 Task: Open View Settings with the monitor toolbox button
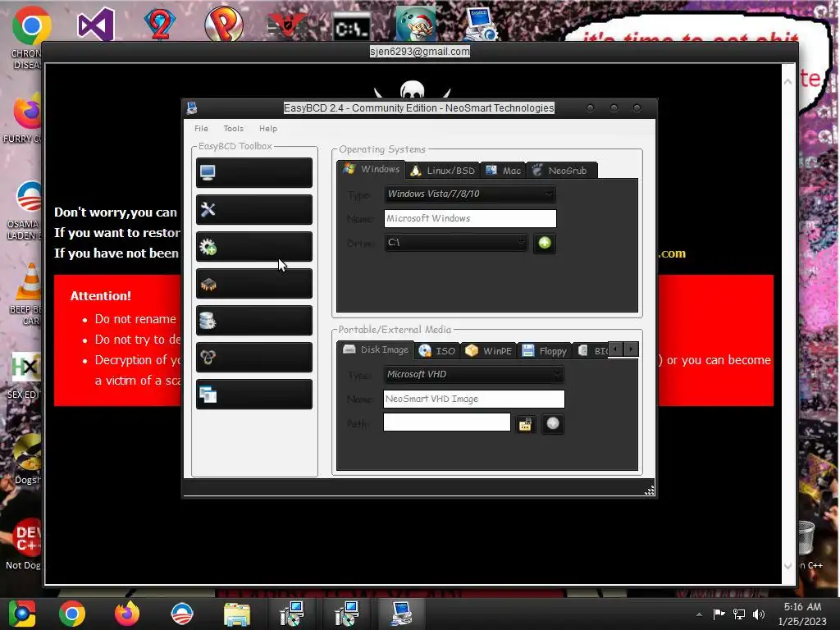coord(254,172)
